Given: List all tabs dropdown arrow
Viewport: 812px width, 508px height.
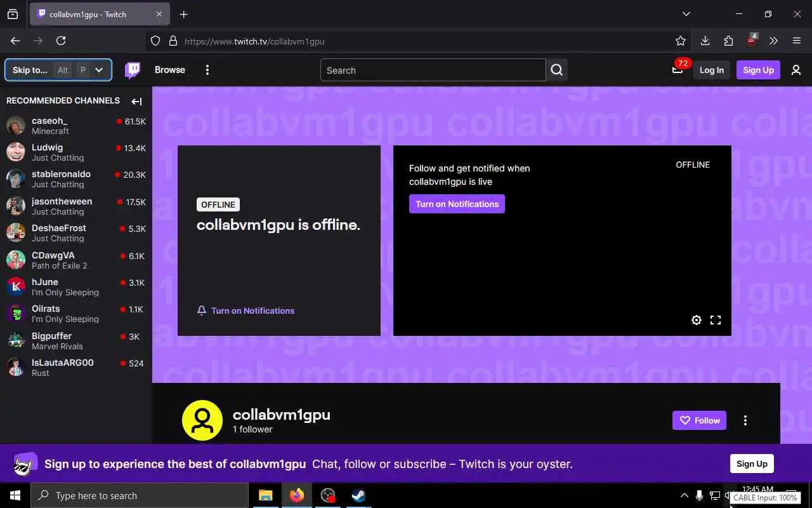Looking at the screenshot, I should coord(686,14).
